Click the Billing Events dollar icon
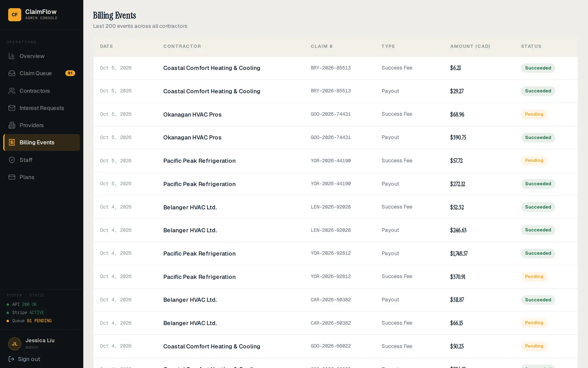Screen dimensions: 588x368 tap(12, 142)
